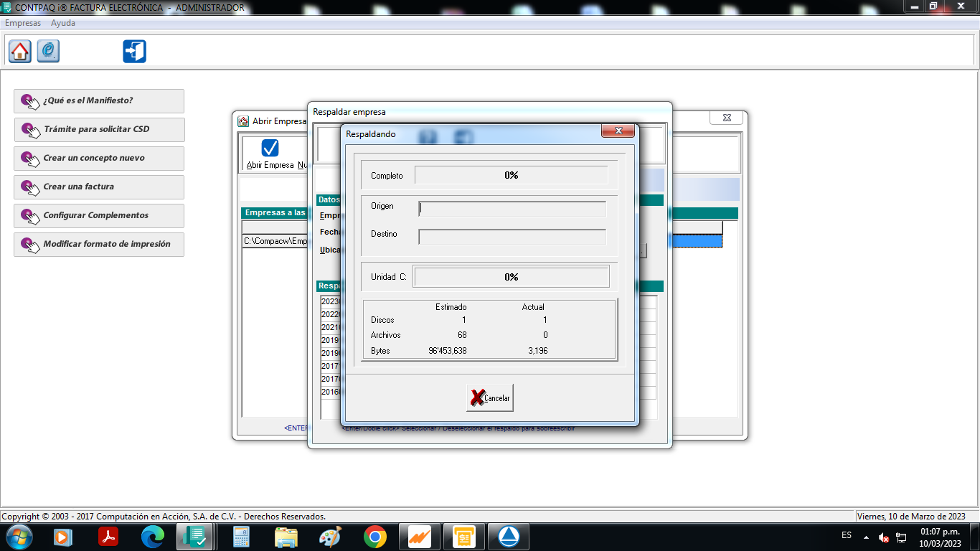
Task: Click the Home (house) toolbar icon
Action: coord(20,51)
